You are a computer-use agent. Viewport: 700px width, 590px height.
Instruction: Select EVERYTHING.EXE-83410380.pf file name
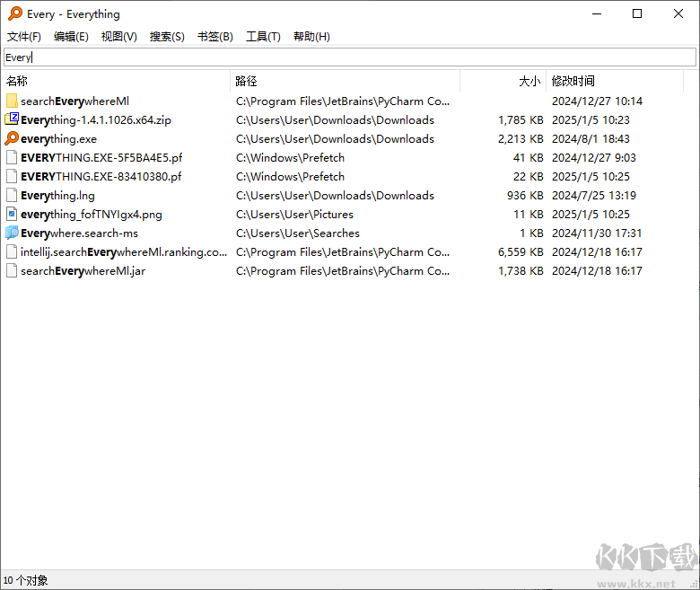point(101,176)
